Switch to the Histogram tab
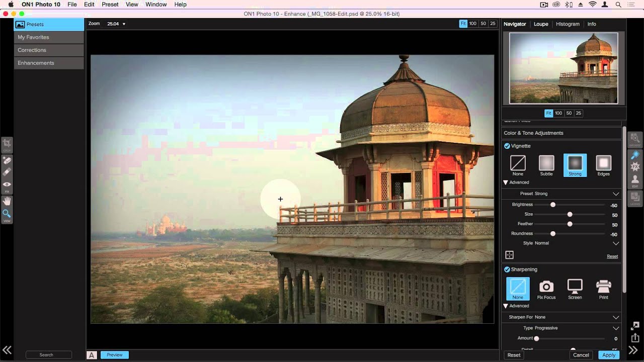 pos(568,24)
